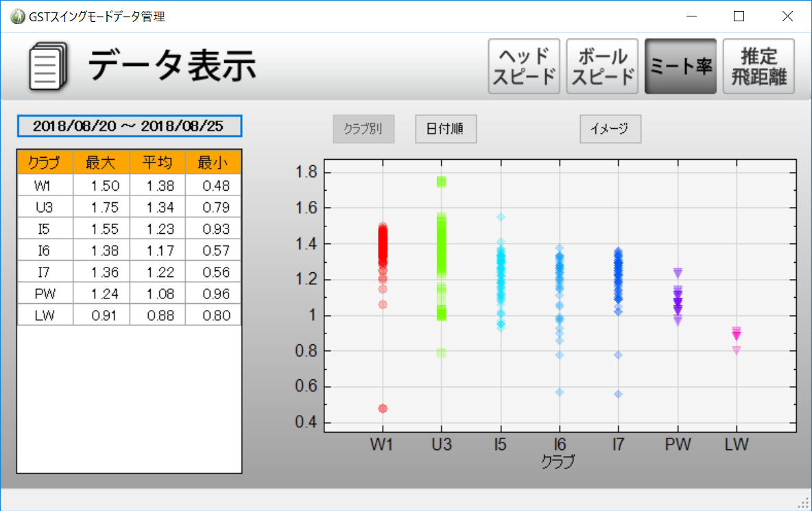Click the green U3 low point near 0.8
This screenshot has height=511, width=812.
pyautogui.click(x=441, y=353)
